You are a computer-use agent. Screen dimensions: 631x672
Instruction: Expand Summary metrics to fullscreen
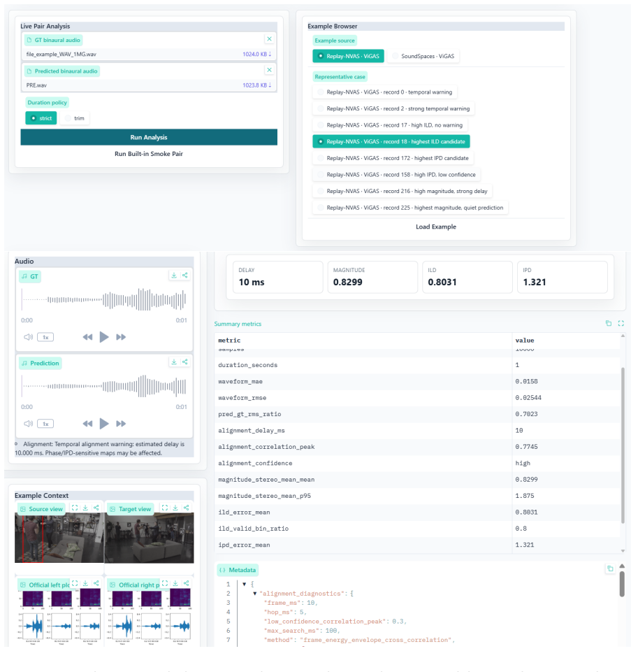(621, 324)
